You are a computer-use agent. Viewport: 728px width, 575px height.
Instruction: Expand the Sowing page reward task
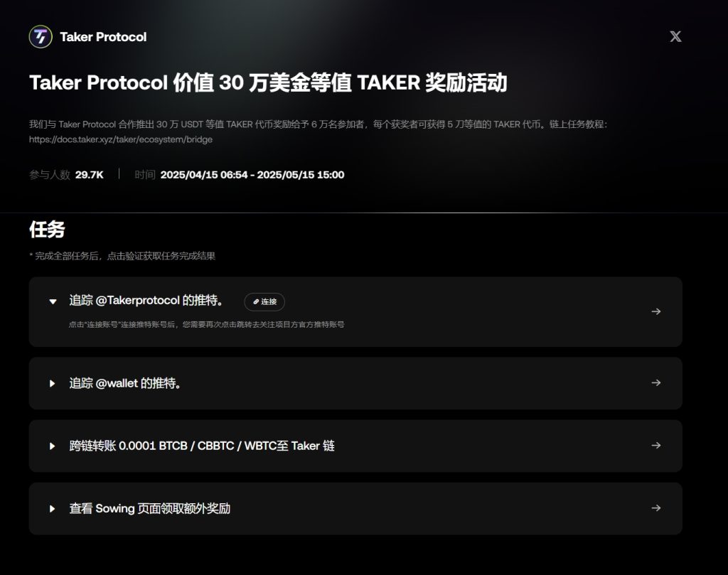53,509
